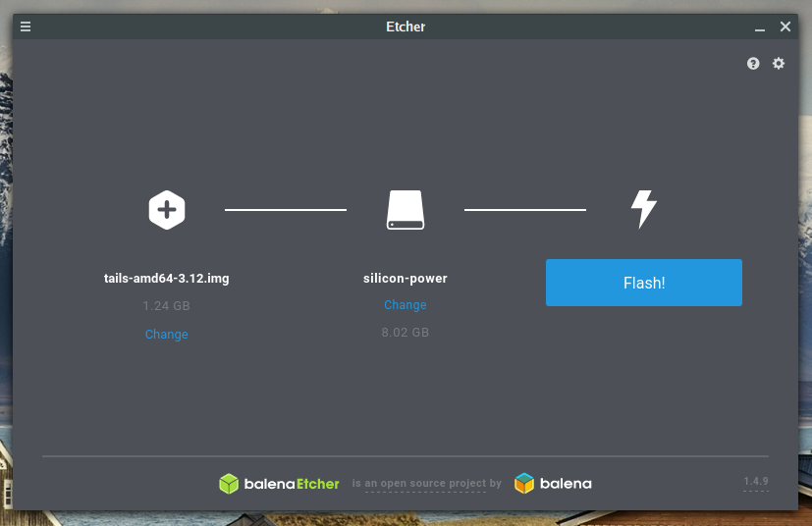This screenshot has height=526, width=812.
Task: Click the silicon-power drive name
Action: point(406,278)
